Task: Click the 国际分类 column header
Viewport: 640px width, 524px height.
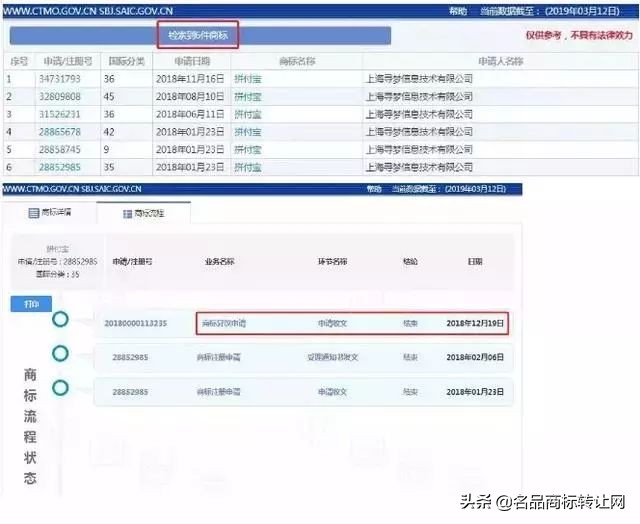Action: point(127,61)
